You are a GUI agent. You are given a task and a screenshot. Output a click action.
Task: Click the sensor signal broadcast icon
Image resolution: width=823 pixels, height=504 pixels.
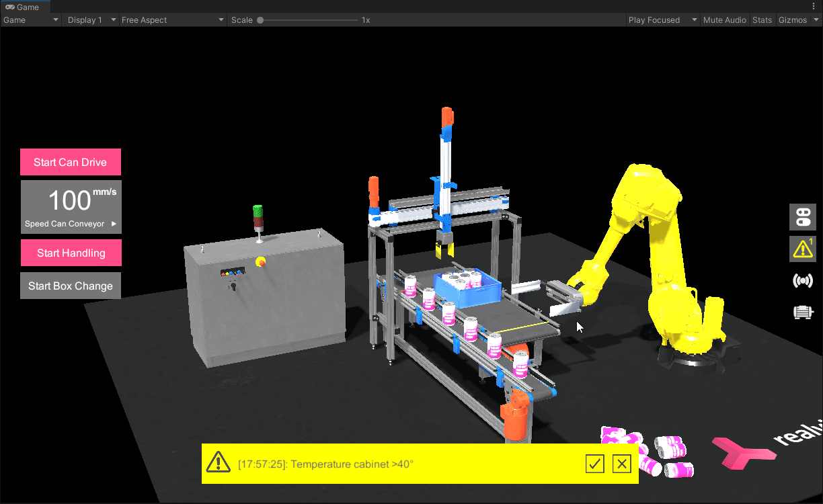(x=802, y=280)
